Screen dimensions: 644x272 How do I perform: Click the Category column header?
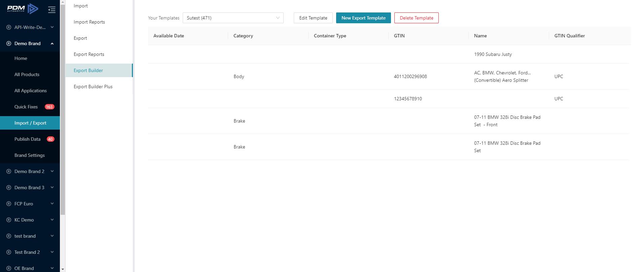268,36
